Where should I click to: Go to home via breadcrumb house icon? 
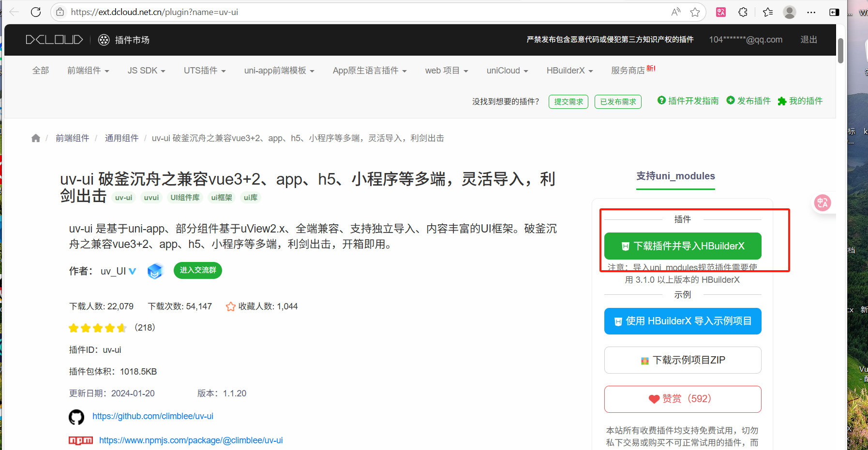pyautogui.click(x=36, y=138)
